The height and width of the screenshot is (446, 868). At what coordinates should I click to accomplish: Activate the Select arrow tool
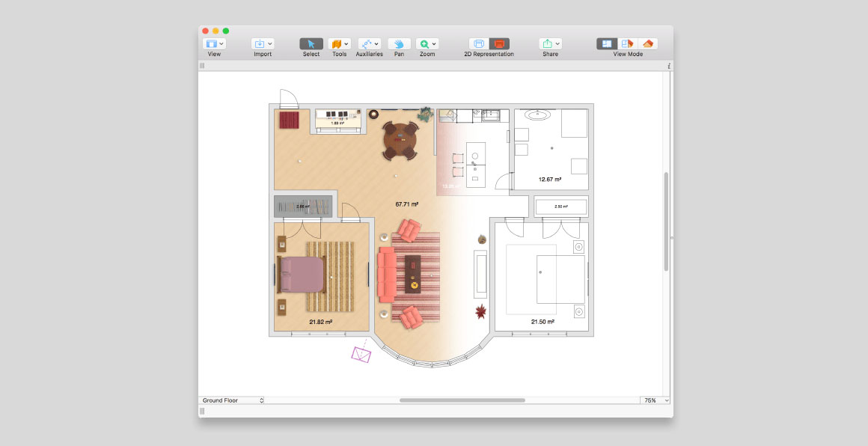pos(311,43)
